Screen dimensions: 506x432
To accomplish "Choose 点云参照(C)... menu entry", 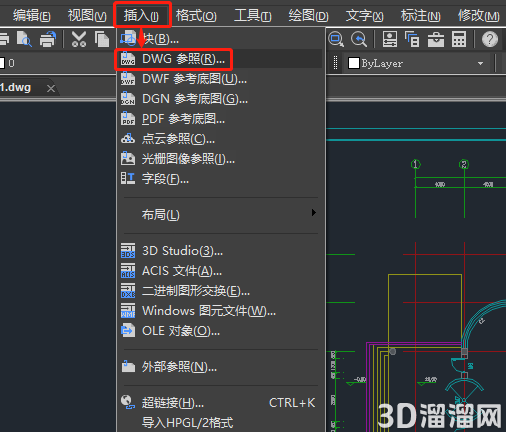I will pos(221,139).
